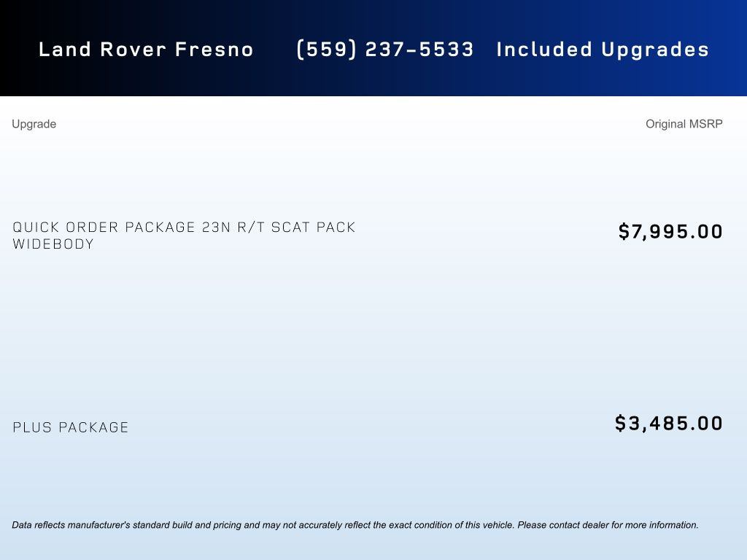Screen dimensions: 747x560
Task: Click the $3,485.00 price
Action: pyautogui.click(x=669, y=424)
